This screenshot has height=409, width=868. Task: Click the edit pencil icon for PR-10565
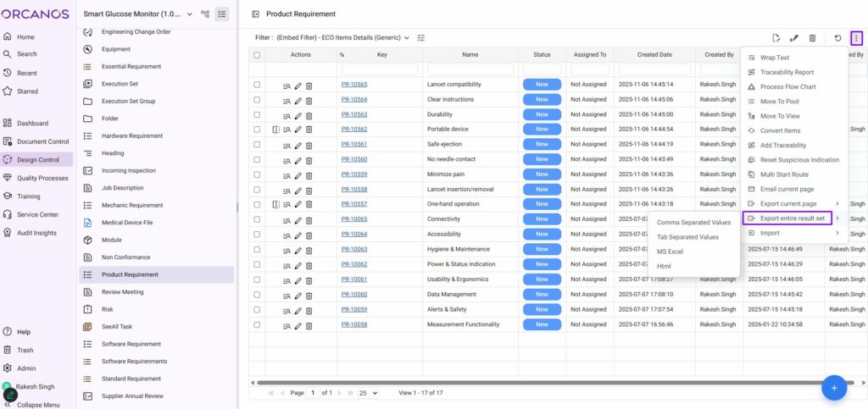pos(298,85)
